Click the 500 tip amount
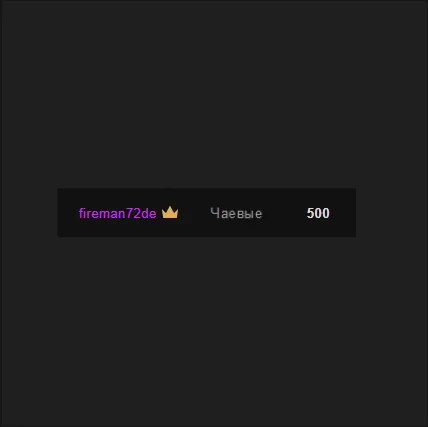The image size is (428, 427). point(318,213)
